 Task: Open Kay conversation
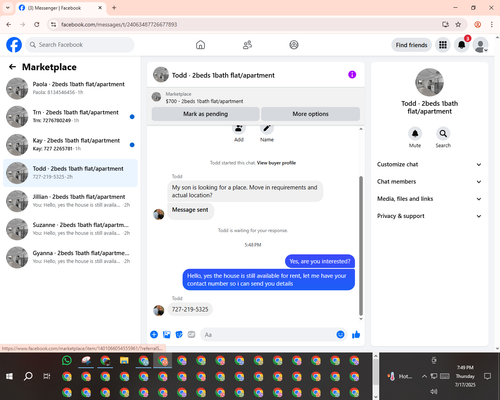[x=70, y=145]
